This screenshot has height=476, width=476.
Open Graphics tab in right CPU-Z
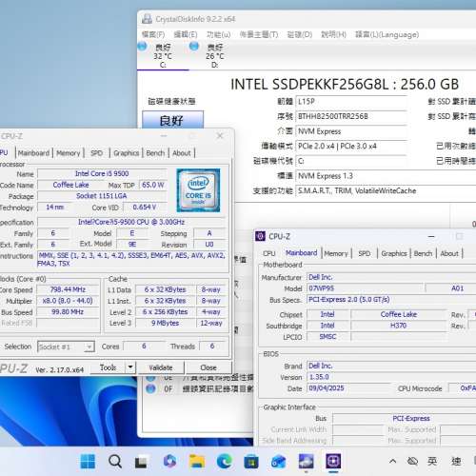tap(394, 253)
